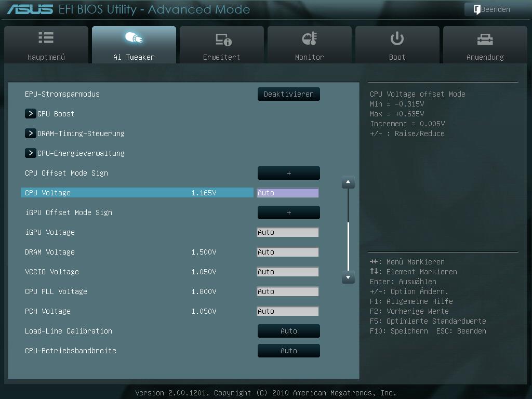This screenshot has height=399, width=532.
Task: Click the F5: Optimierte Standardwerte hint
Action: (x=428, y=321)
